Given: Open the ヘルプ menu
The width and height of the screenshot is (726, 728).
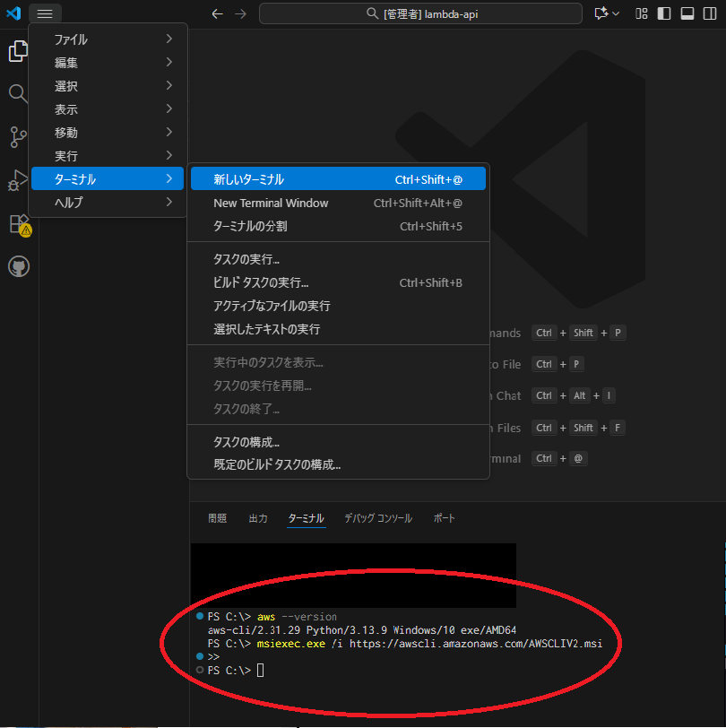Looking at the screenshot, I should point(108,202).
